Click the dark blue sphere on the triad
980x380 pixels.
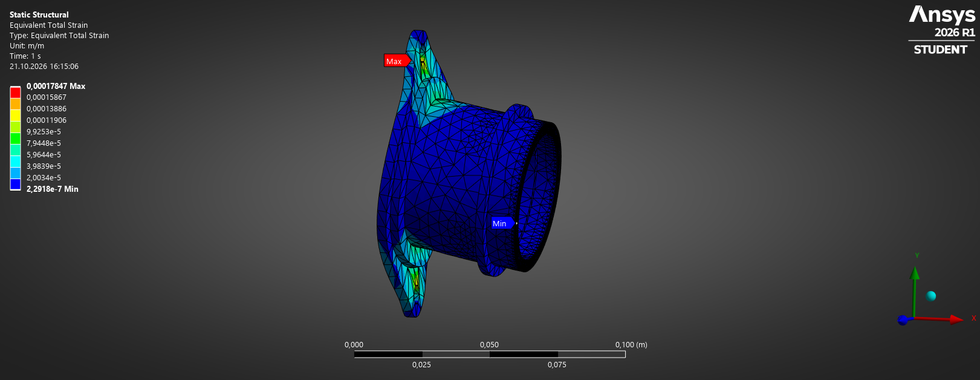click(903, 320)
